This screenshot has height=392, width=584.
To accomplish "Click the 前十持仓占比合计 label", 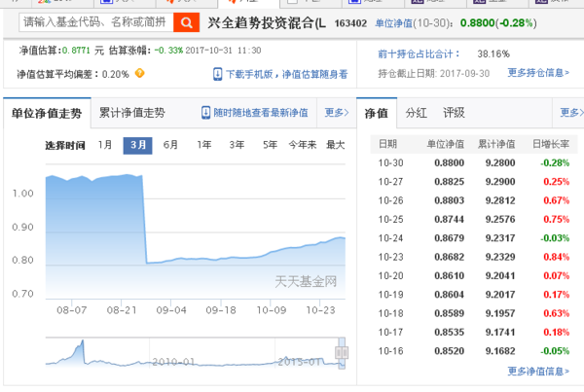I will 419,53.
